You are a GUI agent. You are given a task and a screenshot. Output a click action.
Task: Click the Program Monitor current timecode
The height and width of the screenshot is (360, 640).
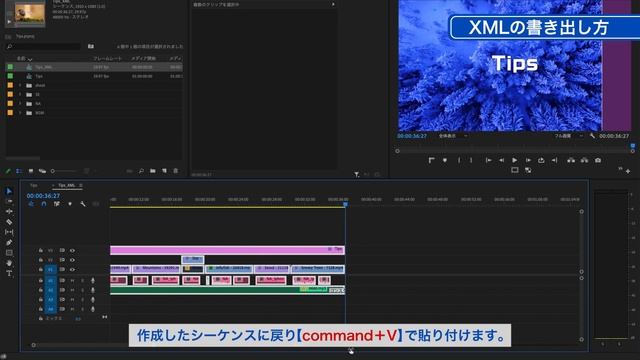point(412,136)
